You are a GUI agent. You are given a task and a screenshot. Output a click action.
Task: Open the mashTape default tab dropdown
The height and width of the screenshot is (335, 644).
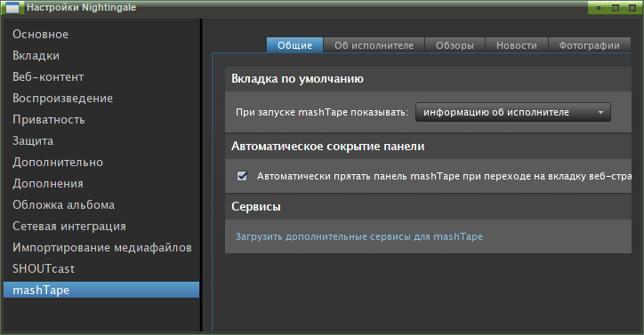pyautogui.click(x=513, y=112)
